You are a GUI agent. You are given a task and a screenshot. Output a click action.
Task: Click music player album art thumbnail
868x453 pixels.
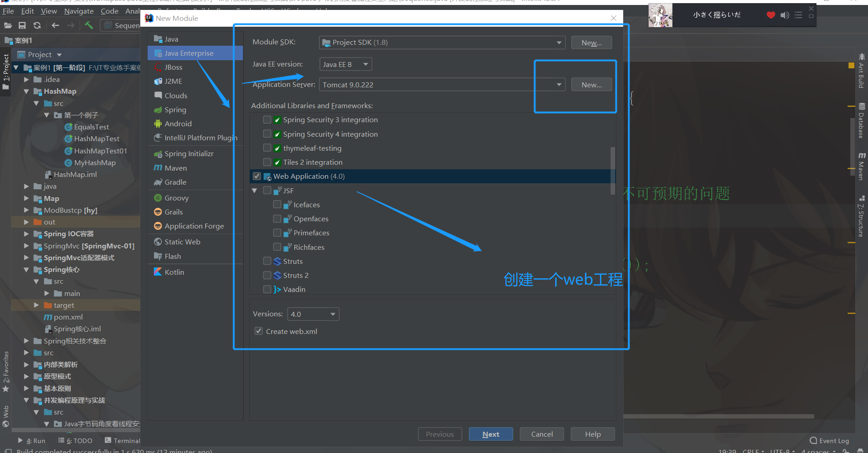[x=660, y=15]
